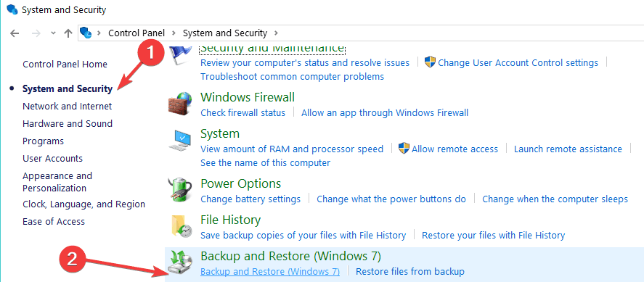Click the Windows Firewall brick wall icon
The width and height of the screenshot is (644, 282).
[x=180, y=104]
